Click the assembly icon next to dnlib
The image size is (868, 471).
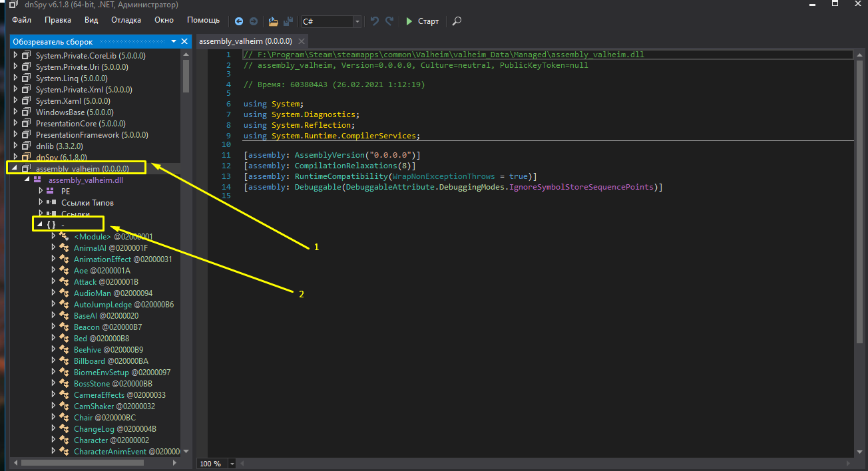27,146
